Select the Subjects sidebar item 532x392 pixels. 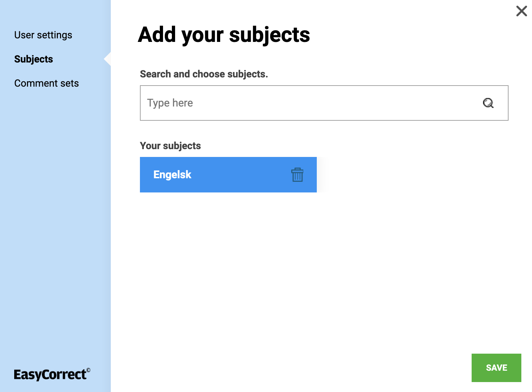pyautogui.click(x=33, y=59)
